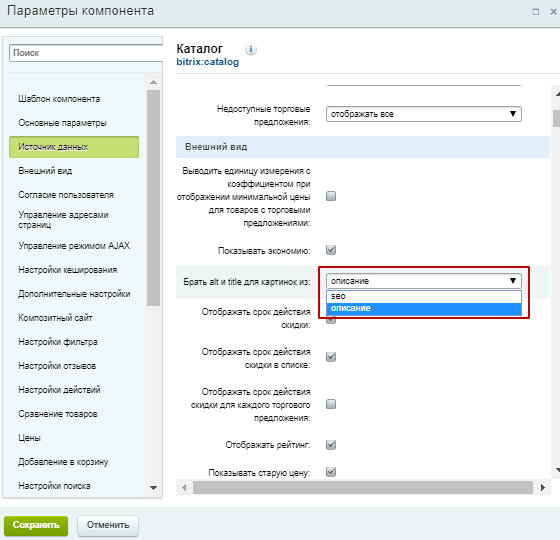Open Недоступные торговые предложения dropdown
The width and height of the screenshot is (560, 540).
coord(424,114)
